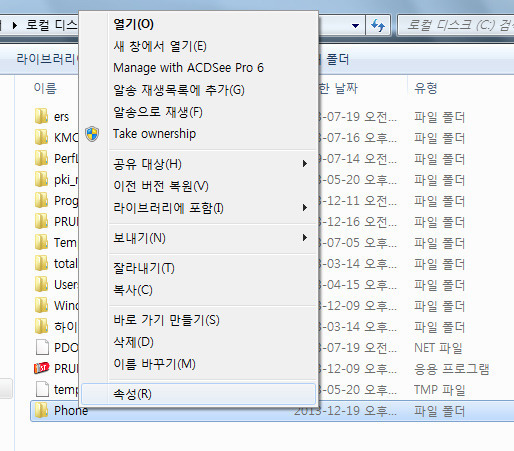Sort by the 유형 column header
This screenshot has height=451, width=514.
point(426,88)
